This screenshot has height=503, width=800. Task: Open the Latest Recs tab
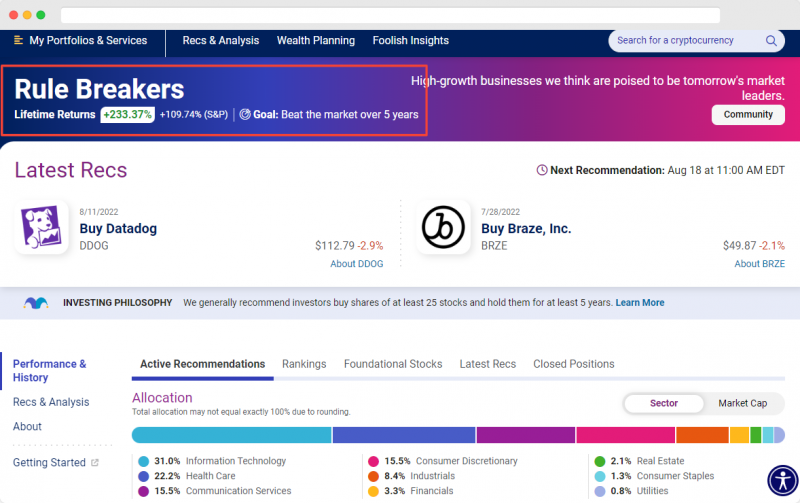[488, 364]
